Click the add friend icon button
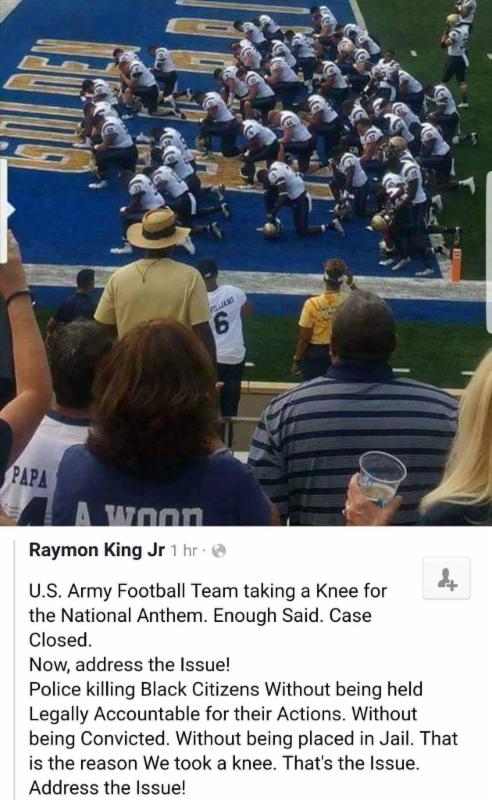The width and height of the screenshot is (492, 800). 447,579
